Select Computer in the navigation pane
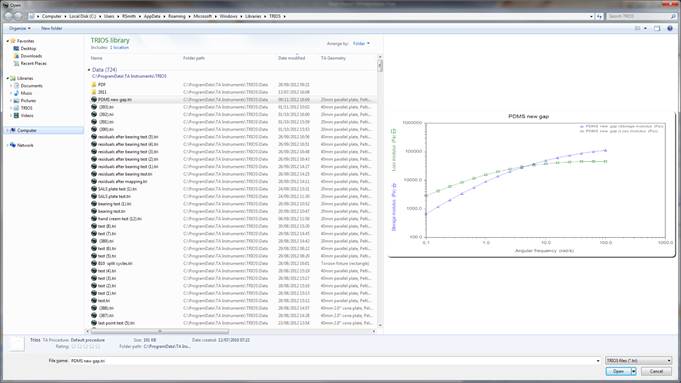 point(44,130)
